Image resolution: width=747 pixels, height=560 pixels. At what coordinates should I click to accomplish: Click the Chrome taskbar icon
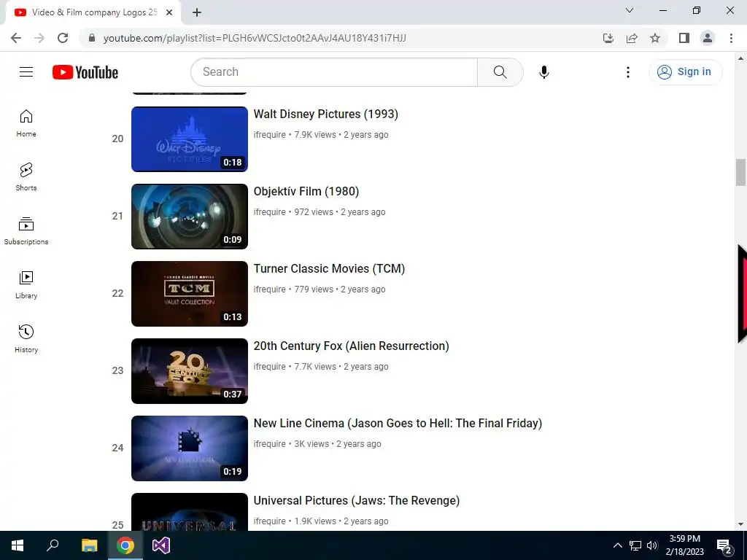[x=125, y=545]
